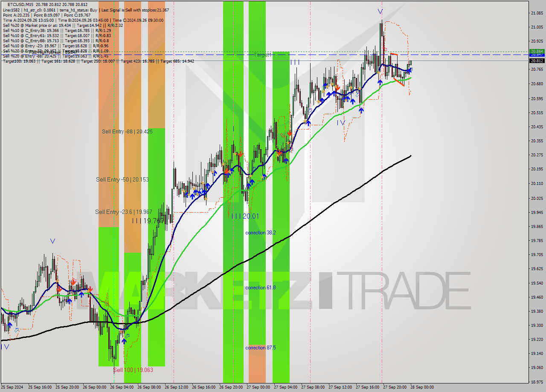Click the 19.460 price axis value
The width and height of the screenshot is (546, 392).
537,297
